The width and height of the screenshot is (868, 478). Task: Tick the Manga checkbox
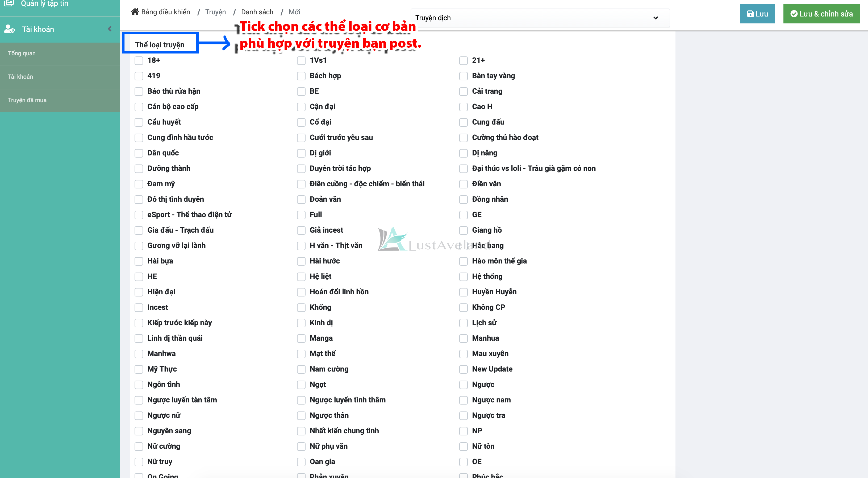click(301, 338)
